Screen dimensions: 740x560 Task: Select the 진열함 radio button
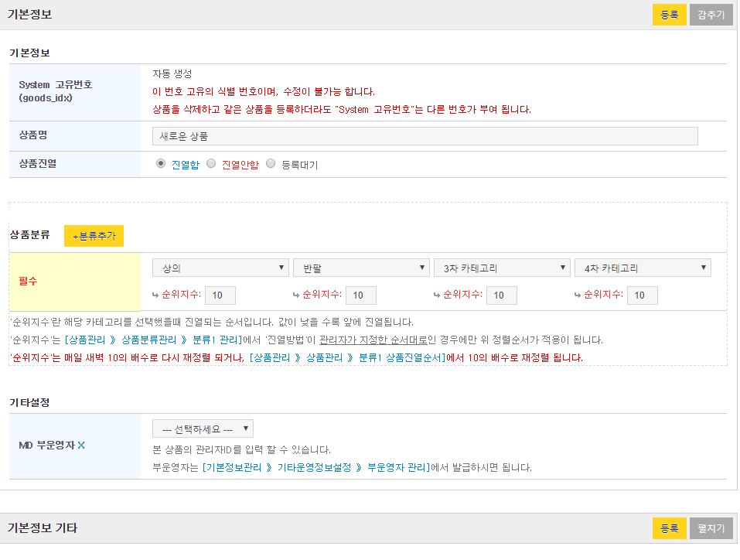click(161, 164)
